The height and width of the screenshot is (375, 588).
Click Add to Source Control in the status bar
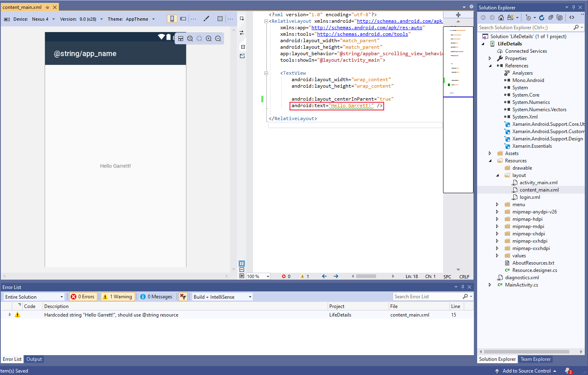pyautogui.click(x=526, y=371)
